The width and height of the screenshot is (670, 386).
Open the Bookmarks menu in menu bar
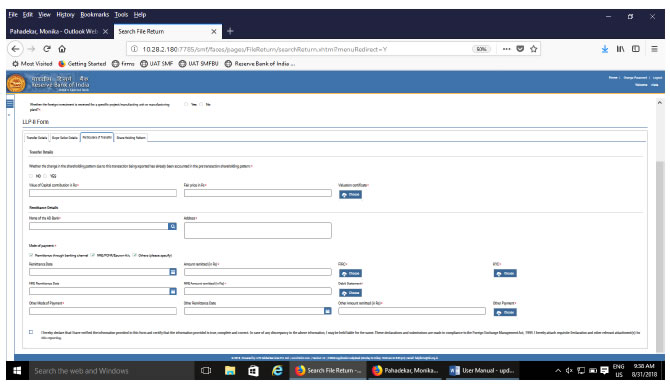(x=94, y=15)
